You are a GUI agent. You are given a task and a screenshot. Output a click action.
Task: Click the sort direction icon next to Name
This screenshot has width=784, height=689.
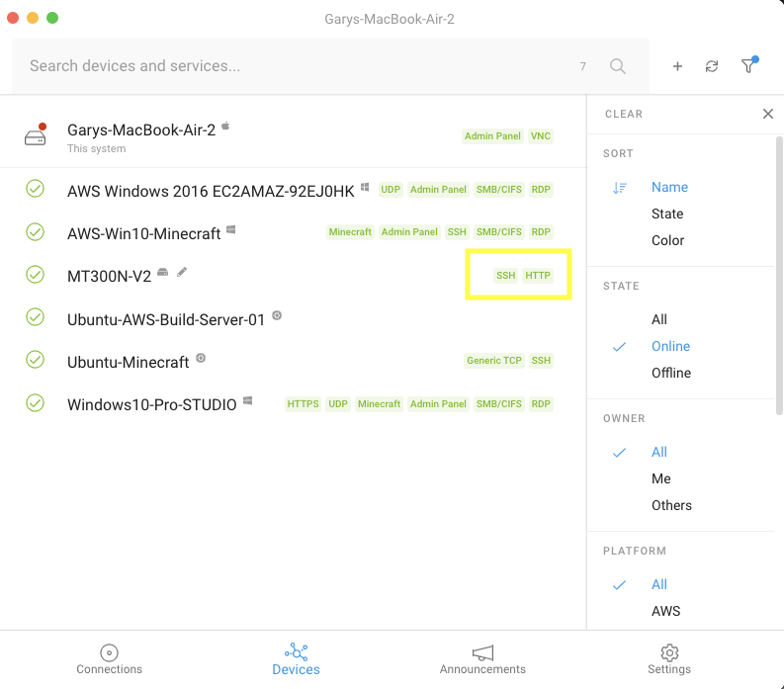[620, 188]
